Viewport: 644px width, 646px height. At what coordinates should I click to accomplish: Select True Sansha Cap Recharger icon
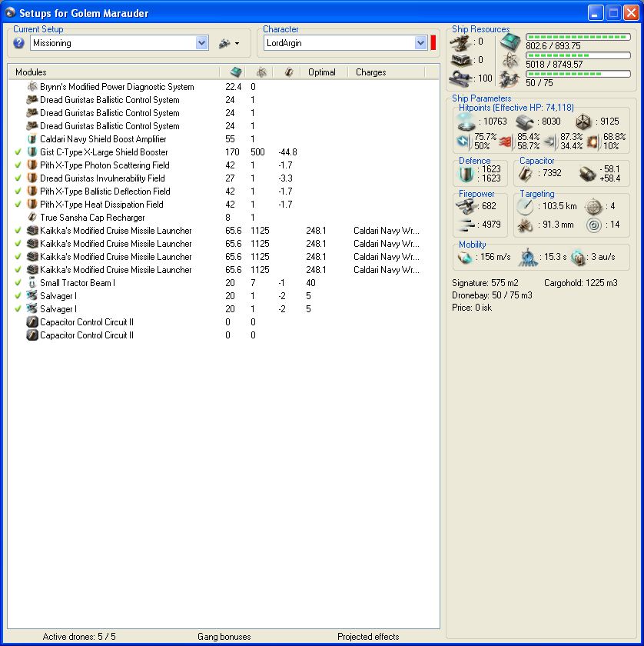(x=32, y=218)
